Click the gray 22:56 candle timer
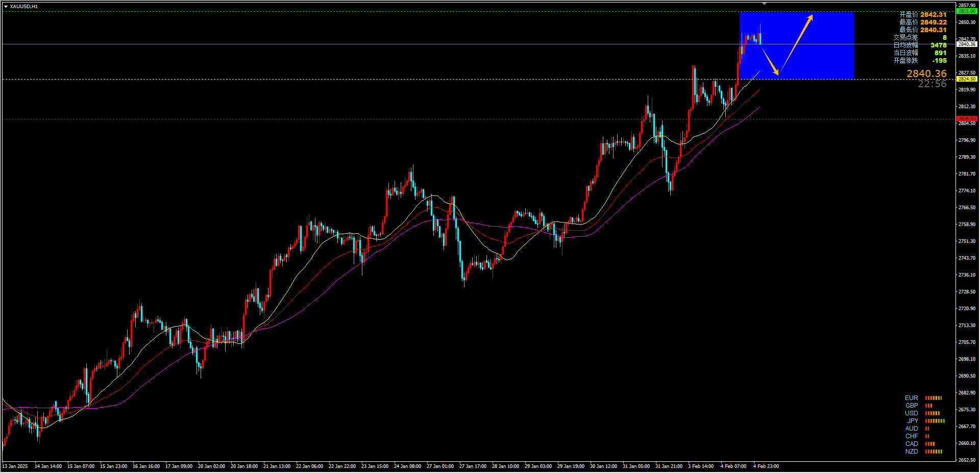Viewport: 980px width, 473px height. 932,84
